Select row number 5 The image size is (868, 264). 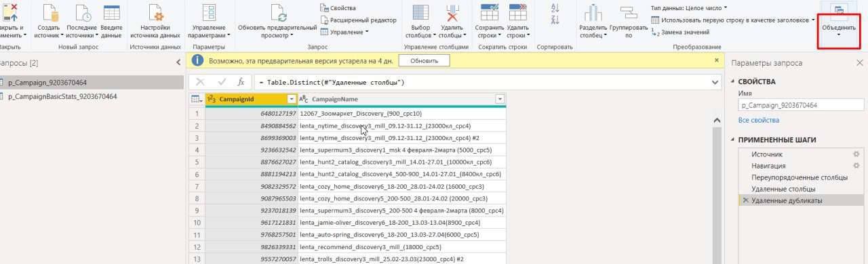[x=196, y=162]
